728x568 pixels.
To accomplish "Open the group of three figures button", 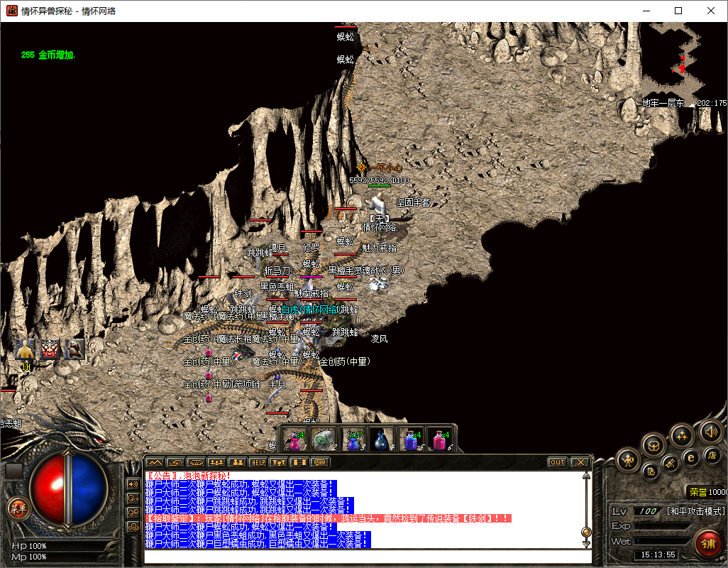I will (x=217, y=463).
